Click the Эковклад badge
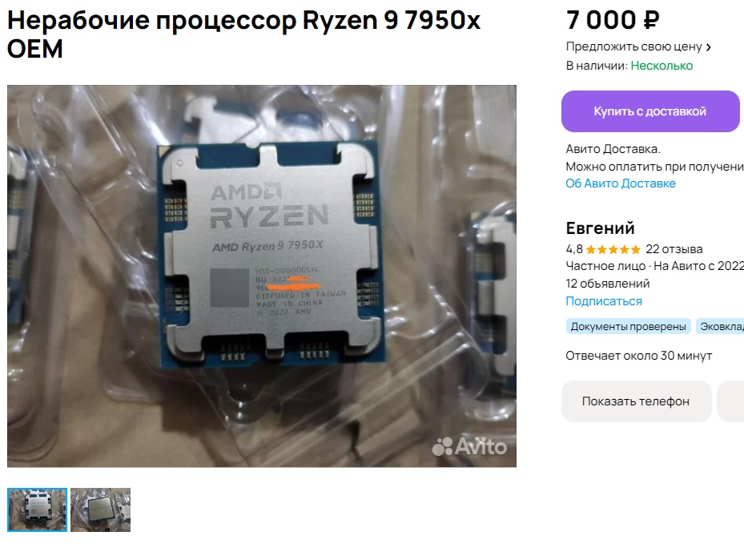 tap(720, 327)
